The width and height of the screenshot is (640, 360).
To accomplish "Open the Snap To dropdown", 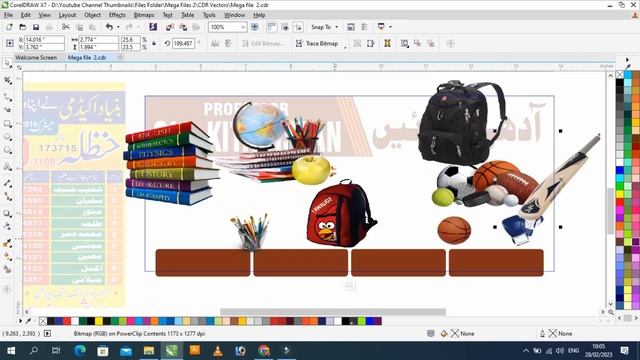I will (324, 27).
